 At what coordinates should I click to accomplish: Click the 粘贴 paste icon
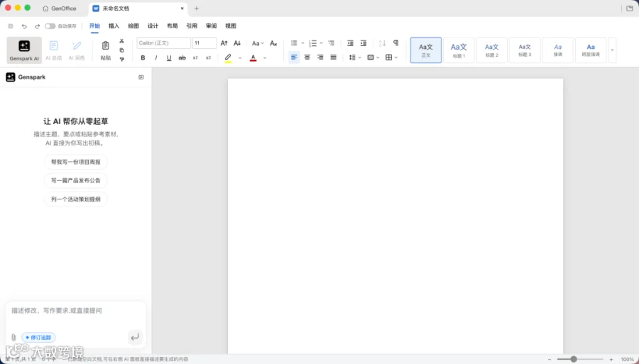pyautogui.click(x=106, y=45)
